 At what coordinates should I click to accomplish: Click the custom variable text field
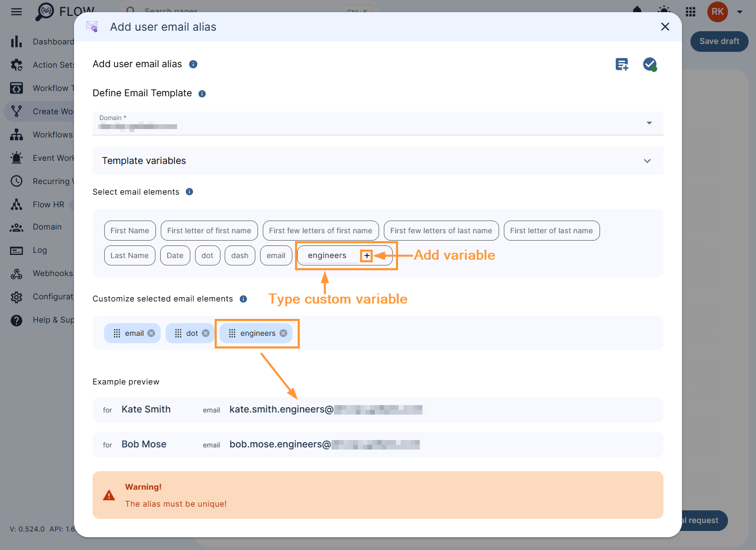(x=331, y=255)
